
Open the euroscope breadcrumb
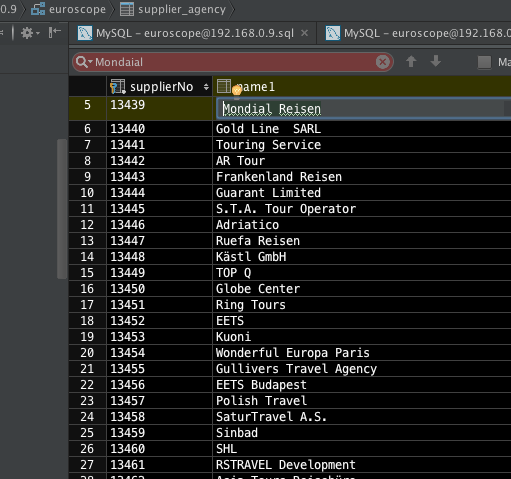click(x=69, y=9)
